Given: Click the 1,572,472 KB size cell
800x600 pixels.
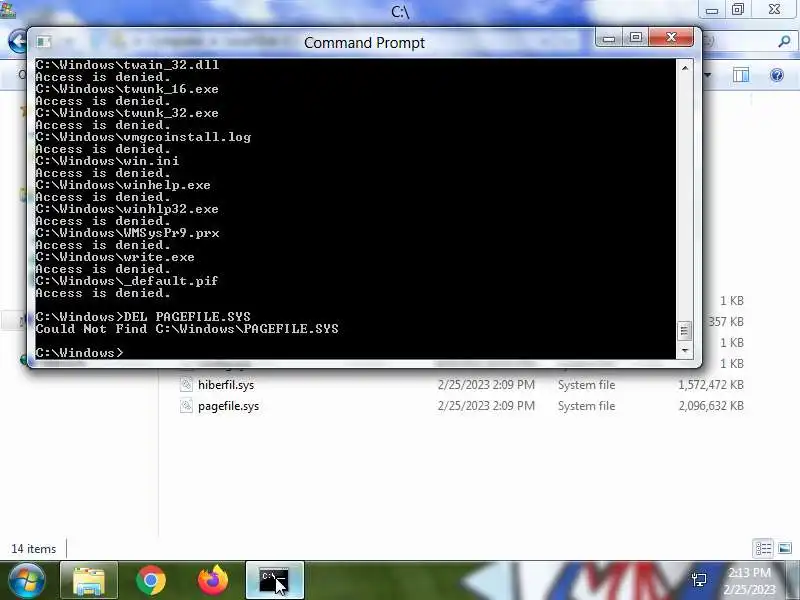Looking at the screenshot, I should (711, 385).
